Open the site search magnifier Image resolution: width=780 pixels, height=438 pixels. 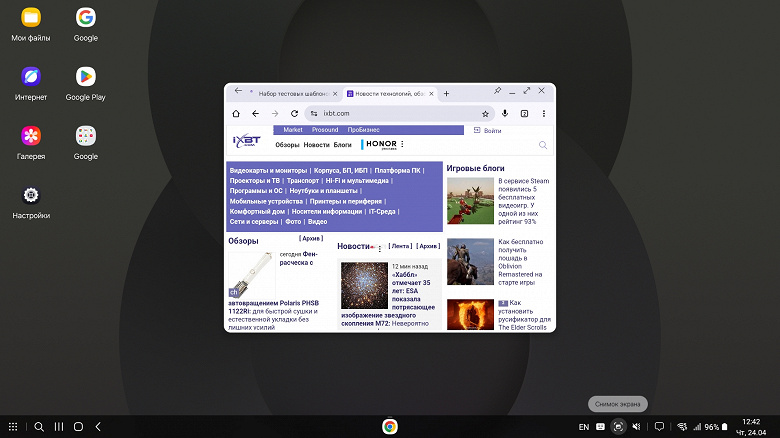543,145
